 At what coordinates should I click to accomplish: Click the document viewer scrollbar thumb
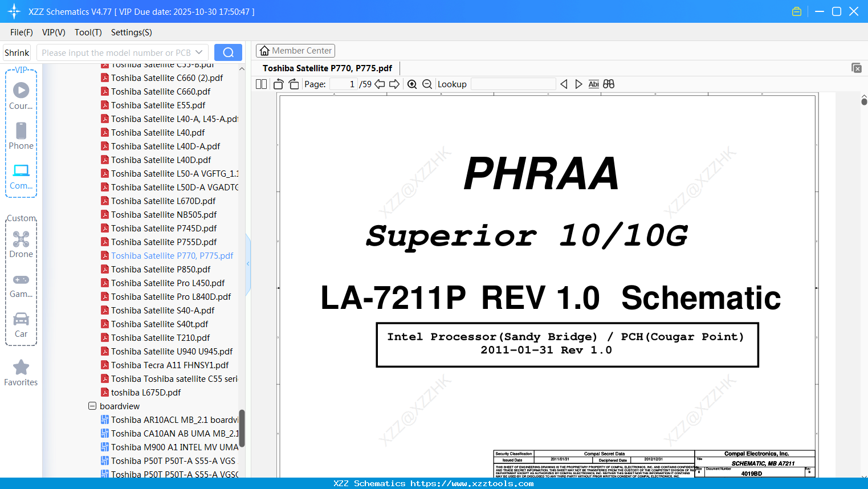(x=864, y=102)
